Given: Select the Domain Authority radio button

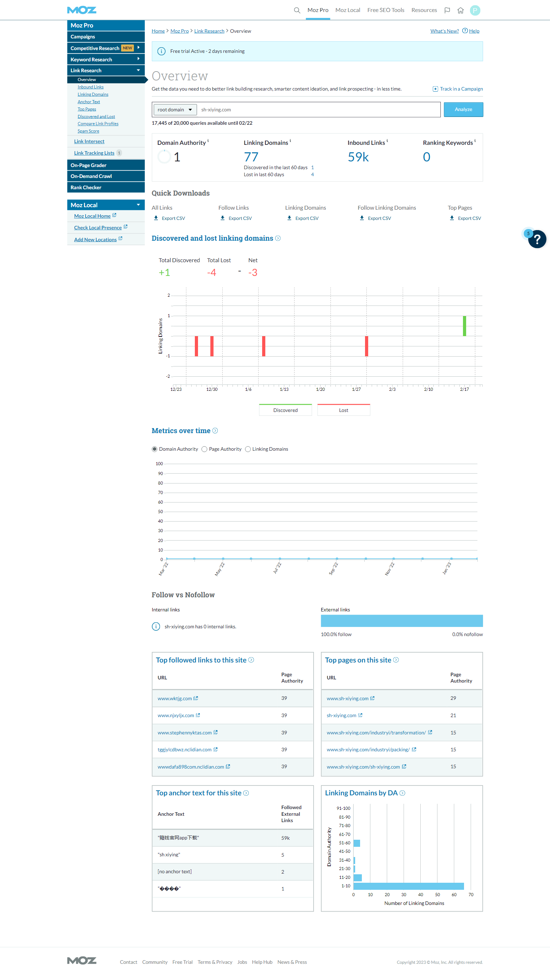Looking at the screenshot, I should 154,449.
